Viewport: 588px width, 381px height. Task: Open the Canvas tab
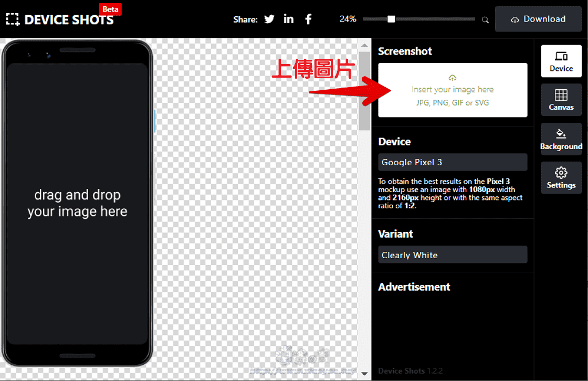point(561,100)
